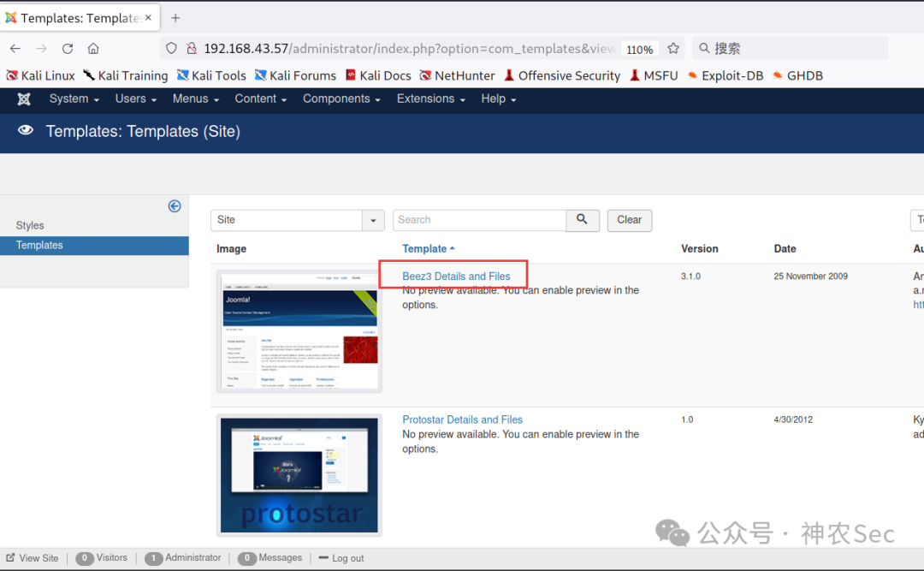This screenshot has width=924, height=571.
Task: Click View Site in status bar
Action: [33, 558]
